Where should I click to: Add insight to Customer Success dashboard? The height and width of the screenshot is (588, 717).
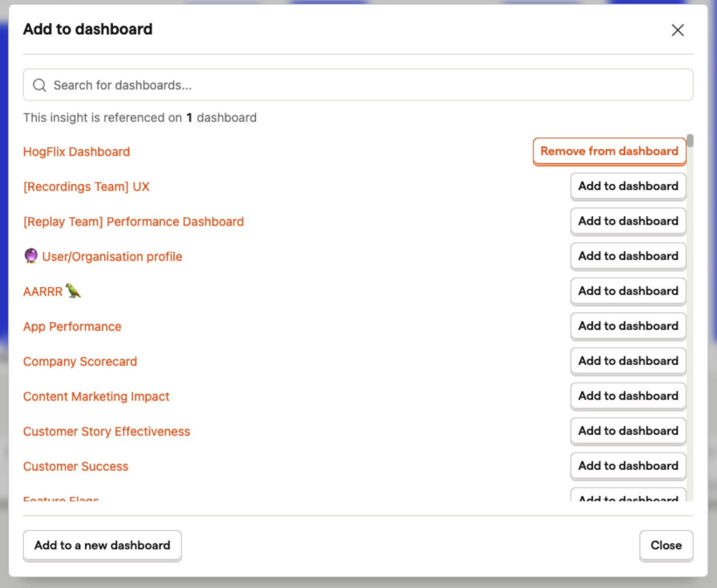[x=628, y=466]
